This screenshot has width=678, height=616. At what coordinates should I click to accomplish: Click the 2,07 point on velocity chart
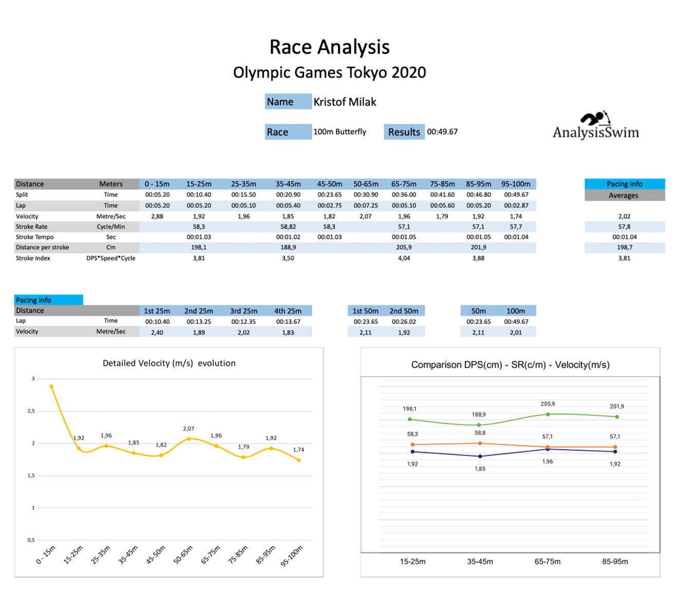coord(189,439)
